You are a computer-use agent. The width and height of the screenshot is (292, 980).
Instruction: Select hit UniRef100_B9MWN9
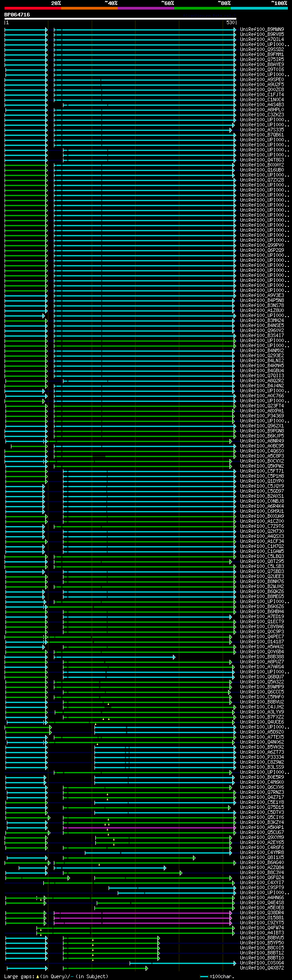pos(262,29)
